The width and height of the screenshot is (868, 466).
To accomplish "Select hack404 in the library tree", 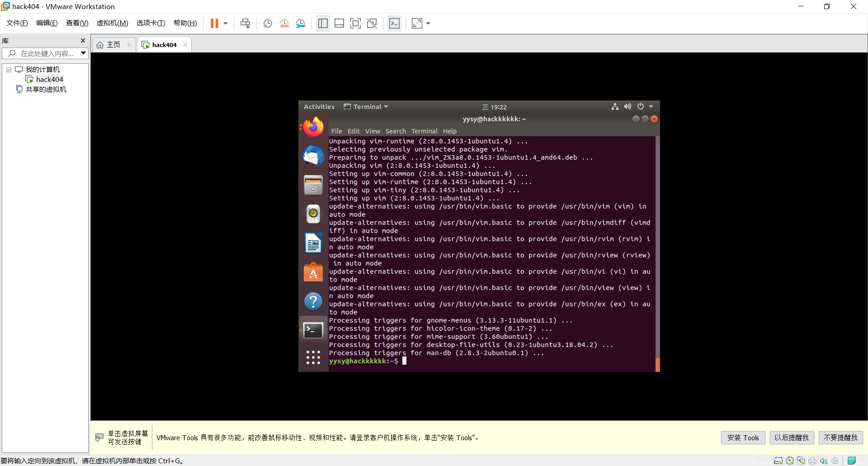I will click(49, 80).
